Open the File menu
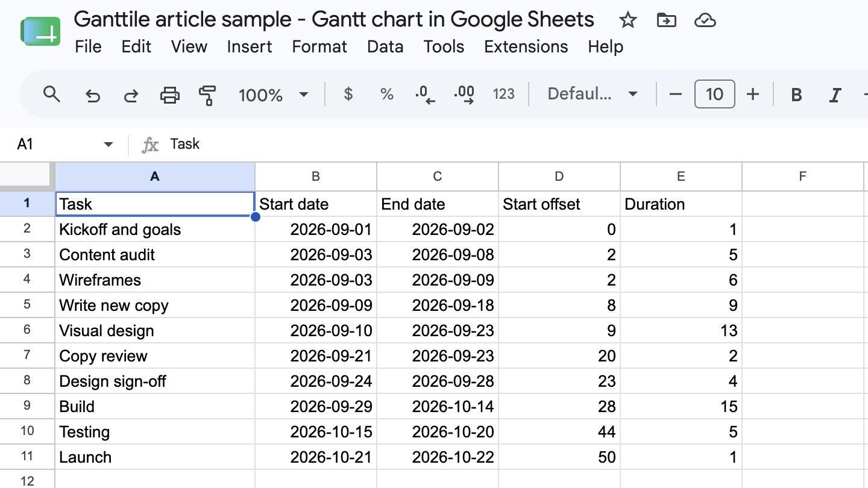The image size is (868, 488). [88, 47]
